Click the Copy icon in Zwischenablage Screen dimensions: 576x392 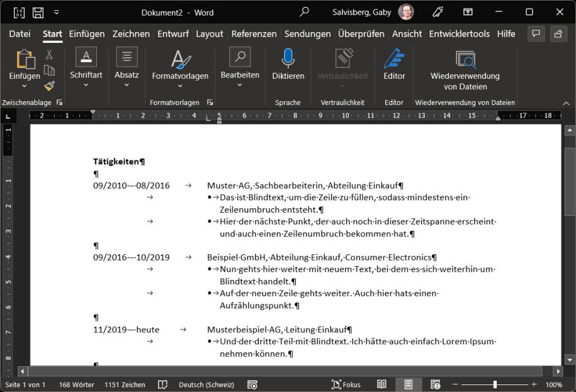49,70
